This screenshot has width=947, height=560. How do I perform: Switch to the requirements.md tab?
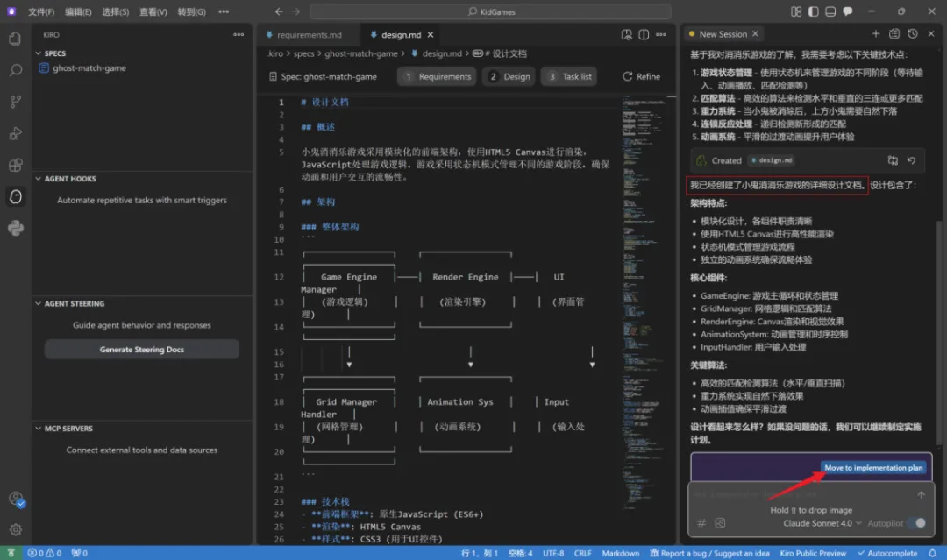[308, 35]
